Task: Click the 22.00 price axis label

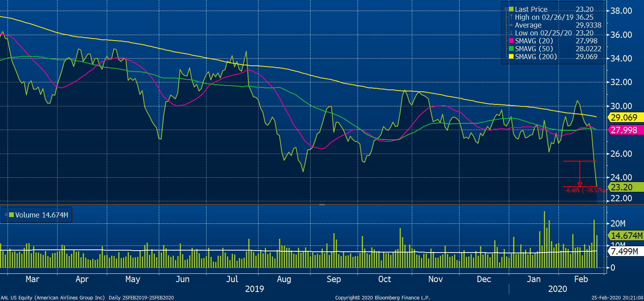Action: click(621, 198)
